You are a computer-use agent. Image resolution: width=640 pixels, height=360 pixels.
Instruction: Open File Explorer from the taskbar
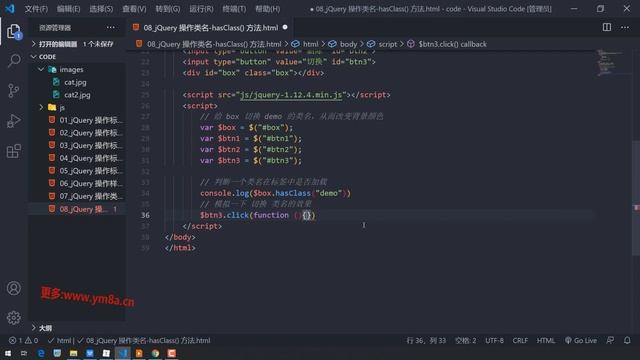pos(73,353)
